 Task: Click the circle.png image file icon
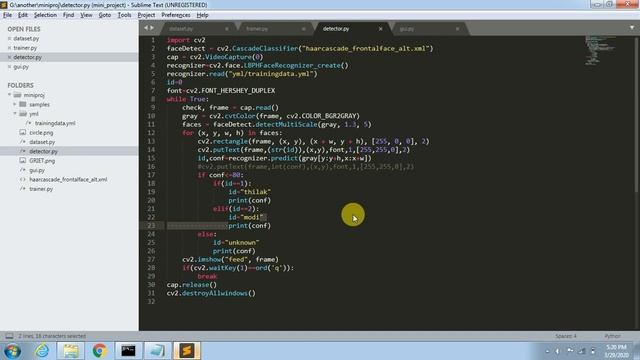click(x=23, y=132)
